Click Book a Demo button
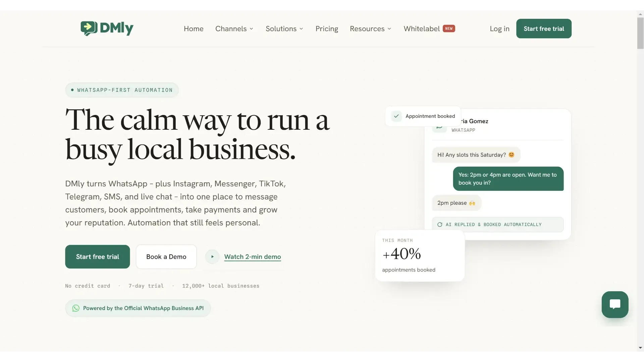Image resolution: width=644 pixels, height=362 pixels. (x=166, y=257)
